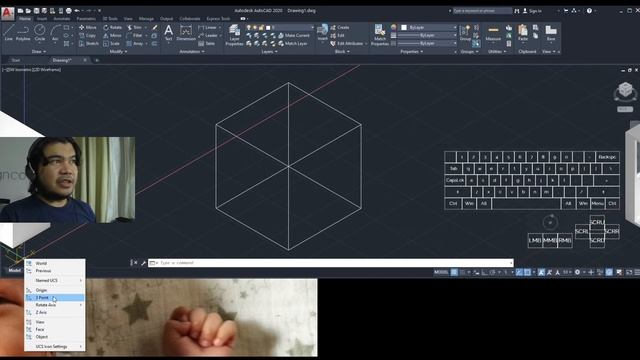
Task: Click Make Current layer button
Action: (294, 36)
